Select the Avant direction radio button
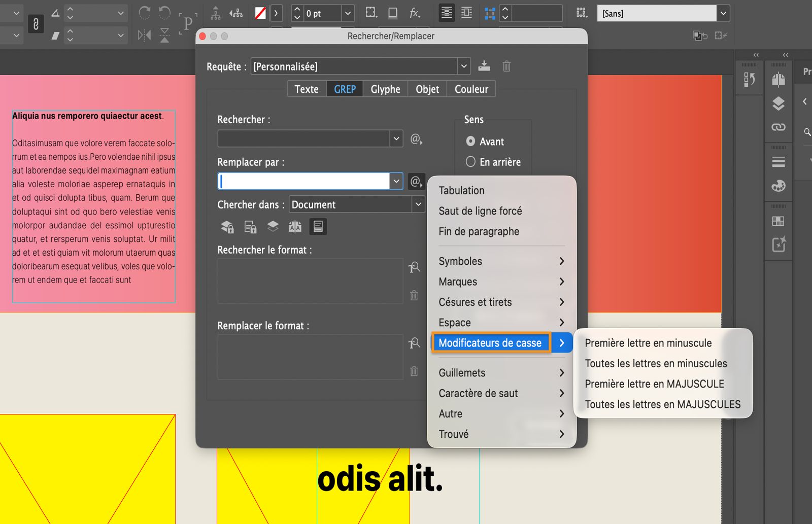Screen dimensions: 812x524 point(470,141)
